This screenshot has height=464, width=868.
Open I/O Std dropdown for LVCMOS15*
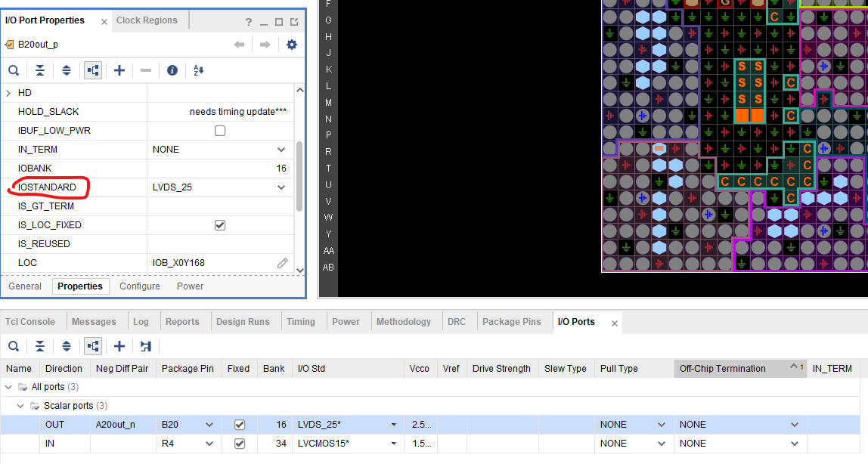point(394,444)
